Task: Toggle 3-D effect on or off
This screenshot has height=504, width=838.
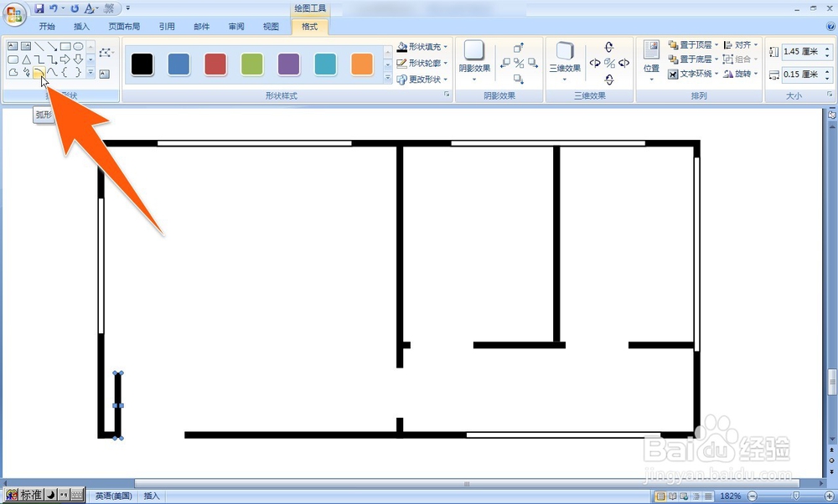Action: [x=609, y=63]
